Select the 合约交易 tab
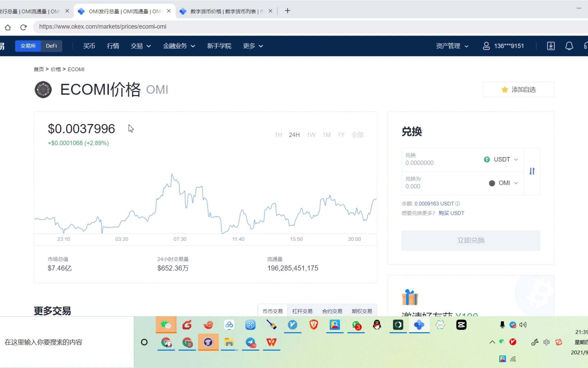Screen dimensions: 588x368 [332, 311]
